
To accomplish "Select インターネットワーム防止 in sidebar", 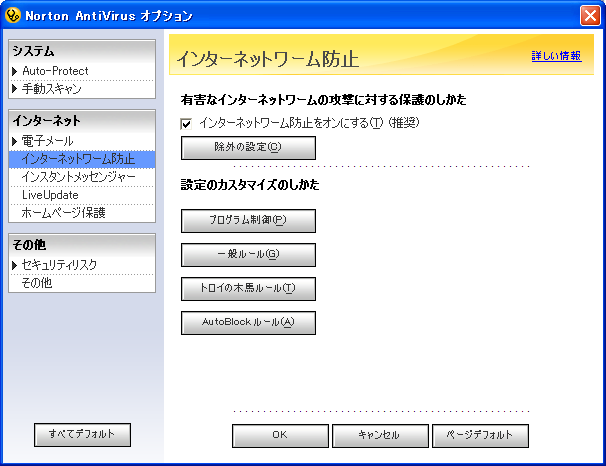I will (x=77, y=159).
